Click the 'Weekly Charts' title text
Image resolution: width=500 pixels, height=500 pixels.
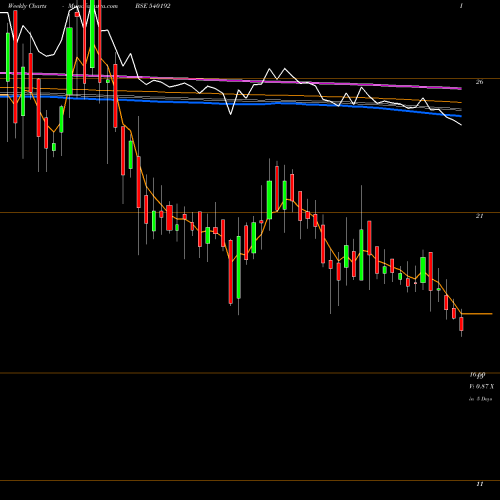(x=27, y=6)
